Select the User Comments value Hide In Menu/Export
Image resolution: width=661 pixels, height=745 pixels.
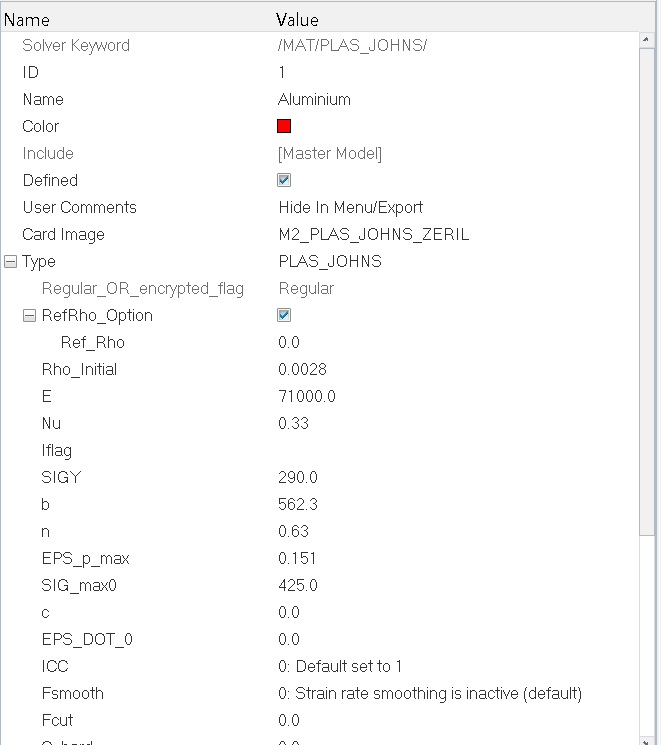tap(350, 207)
